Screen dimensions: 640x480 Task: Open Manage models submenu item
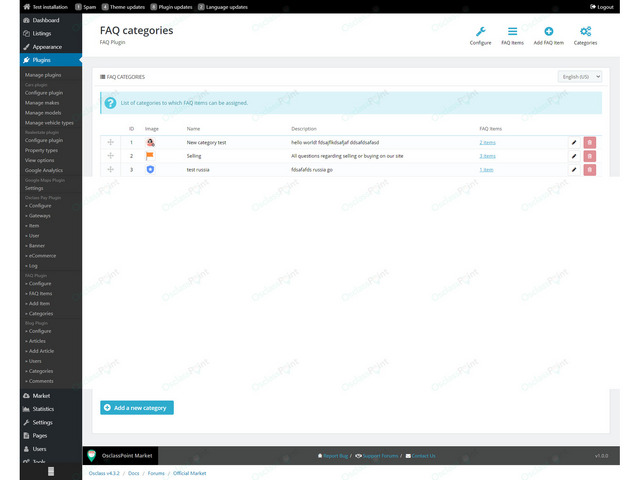43,113
